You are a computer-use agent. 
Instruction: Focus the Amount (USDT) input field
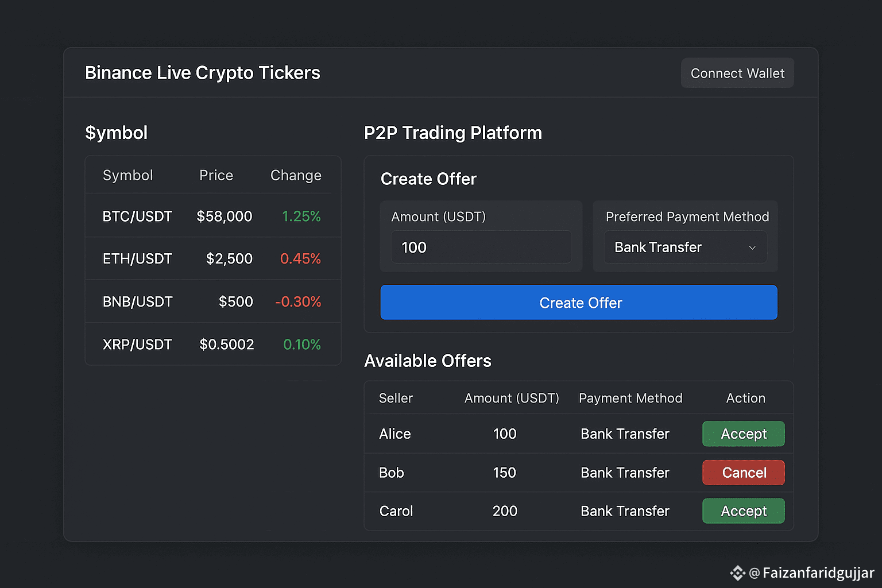tap(481, 247)
